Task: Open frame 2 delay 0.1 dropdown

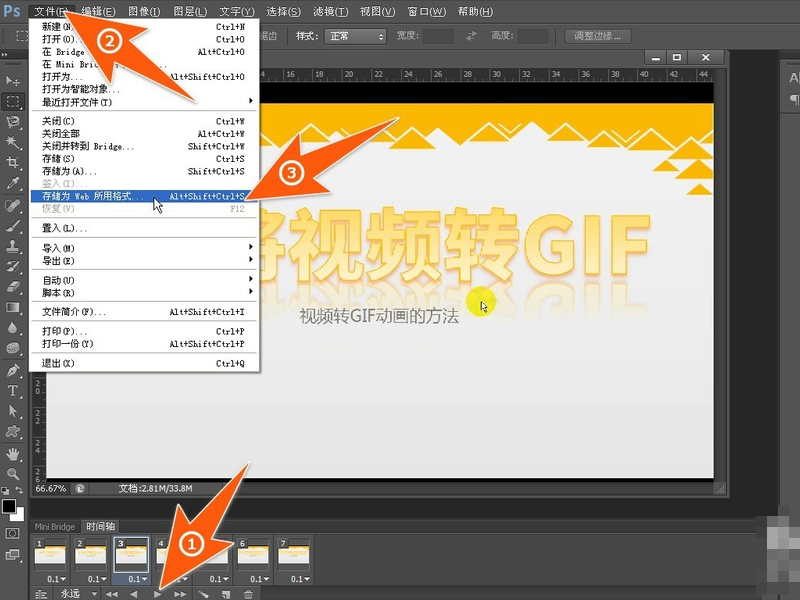Action: tap(96, 579)
